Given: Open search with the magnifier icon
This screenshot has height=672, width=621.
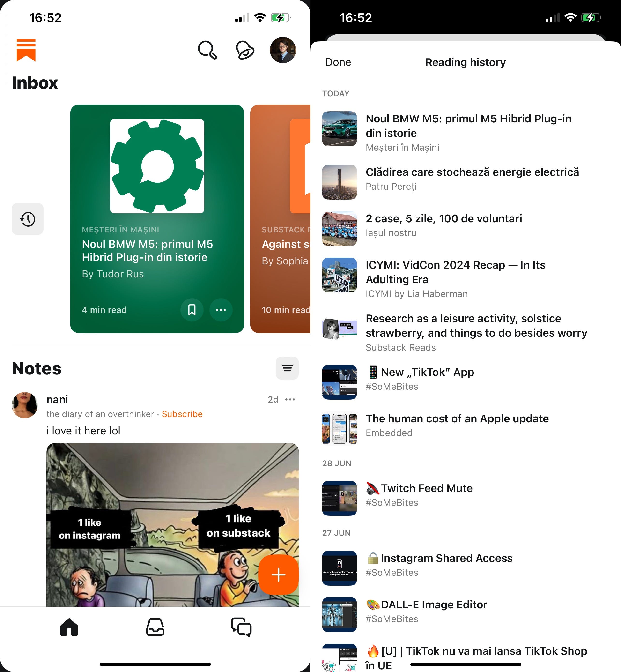Looking at the screenshot, I should coord(207,50).
